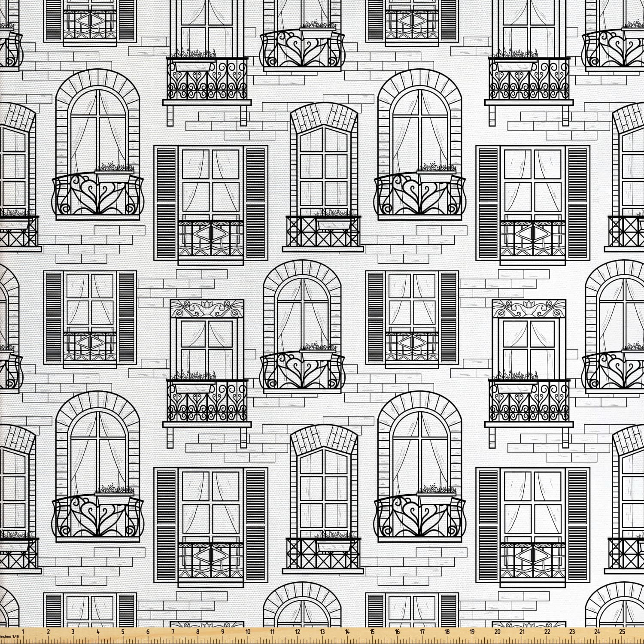Click the number 25 on the ruler
This screenshot has width=644, height=644.
tap(622, 632)
